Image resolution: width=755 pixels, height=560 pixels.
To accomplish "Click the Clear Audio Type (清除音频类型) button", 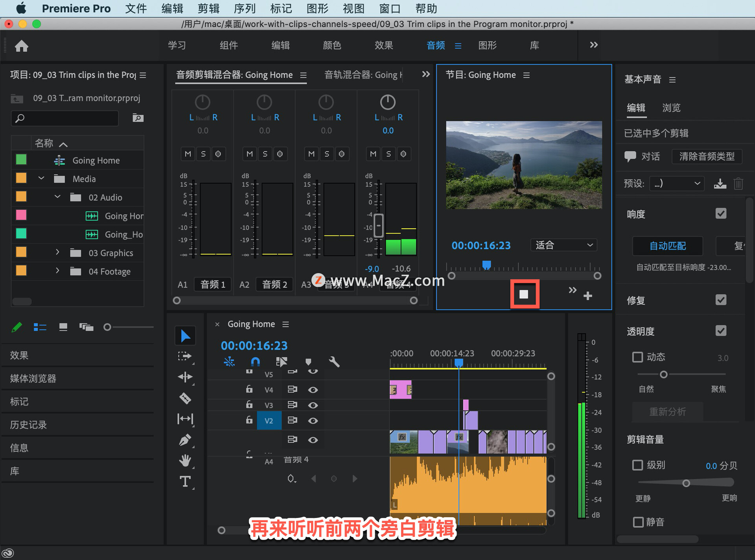I will coord(706,156).
